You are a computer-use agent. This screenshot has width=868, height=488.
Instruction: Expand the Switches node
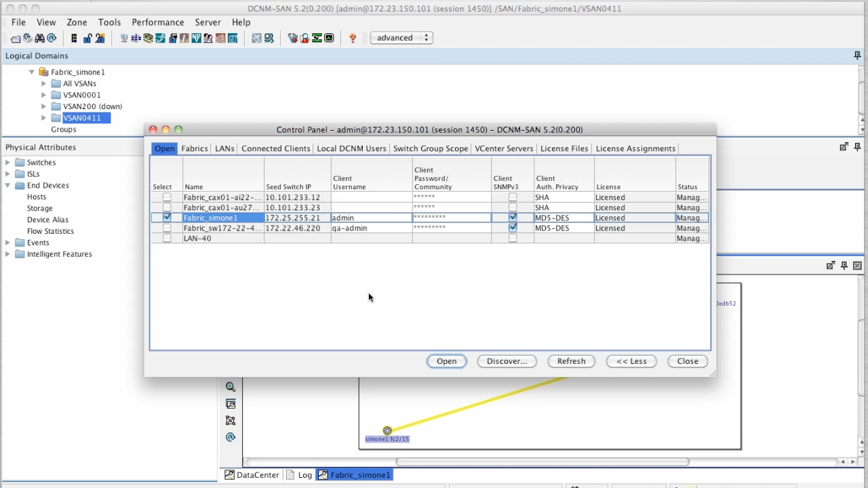7,163
